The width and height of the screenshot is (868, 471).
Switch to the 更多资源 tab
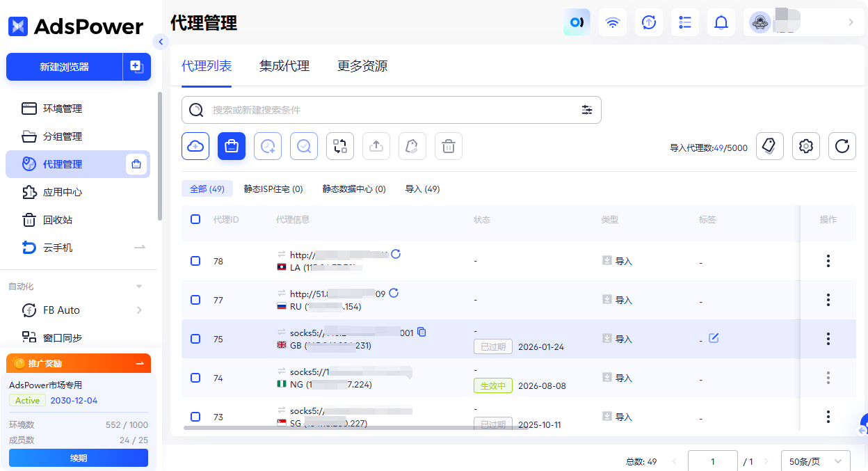[x=362, y=66]
